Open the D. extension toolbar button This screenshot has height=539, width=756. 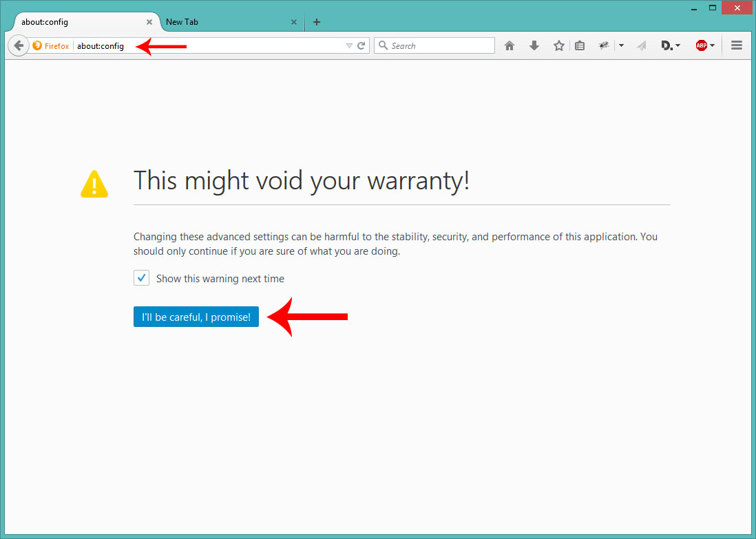click(x=670, y=46)
